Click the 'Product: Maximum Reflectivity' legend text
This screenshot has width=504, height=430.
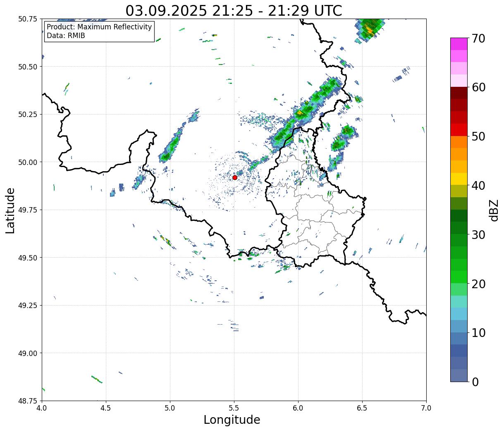tap(99, 27)
